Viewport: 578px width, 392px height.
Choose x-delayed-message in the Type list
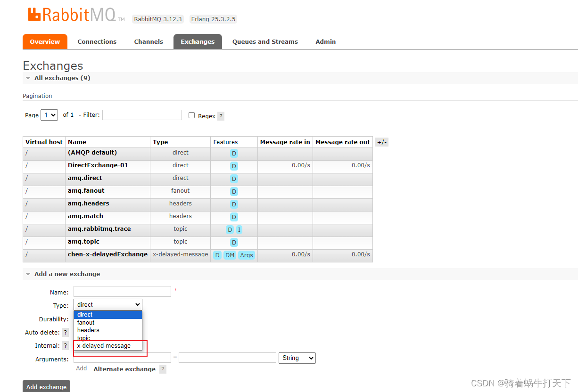pyautogui.click(x=108, y=346)
